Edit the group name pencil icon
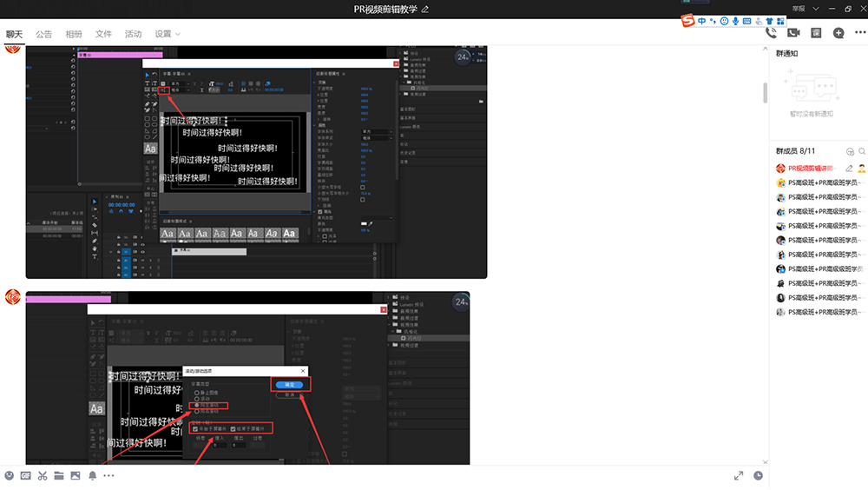The height and width of the screenshot is (490, 868). 424,9
